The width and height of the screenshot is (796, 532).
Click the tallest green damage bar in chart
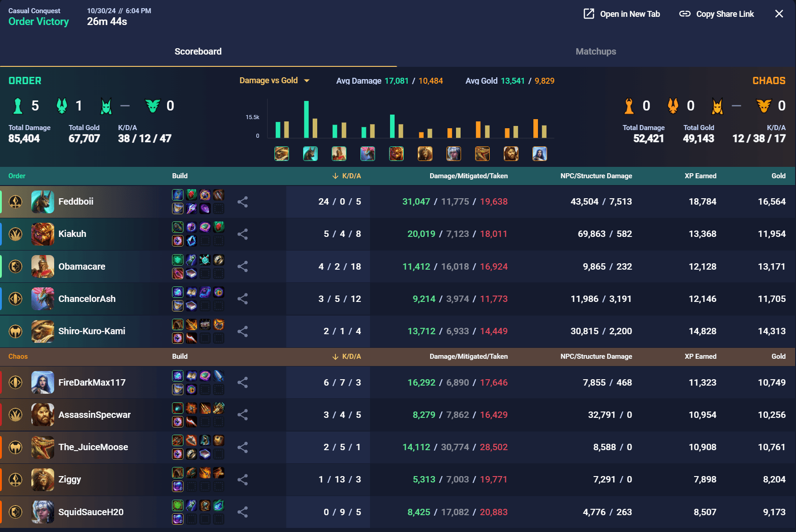pos(306,119)
